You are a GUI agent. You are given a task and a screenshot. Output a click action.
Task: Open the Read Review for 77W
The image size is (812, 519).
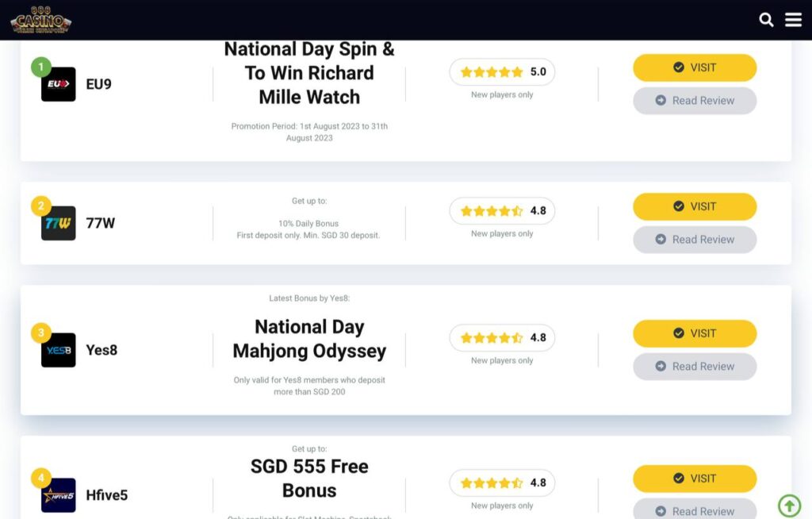coord(695,239)
